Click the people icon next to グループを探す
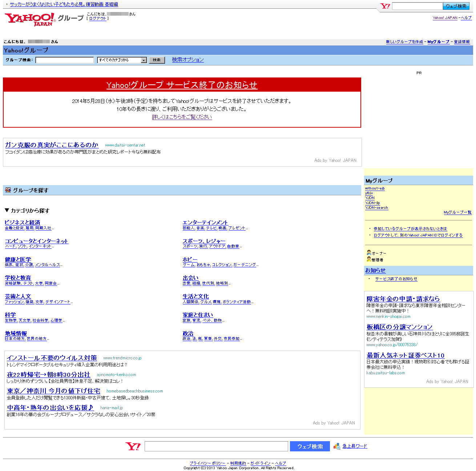The height and width of the screenshot is (471, 476). click(8, 190)
